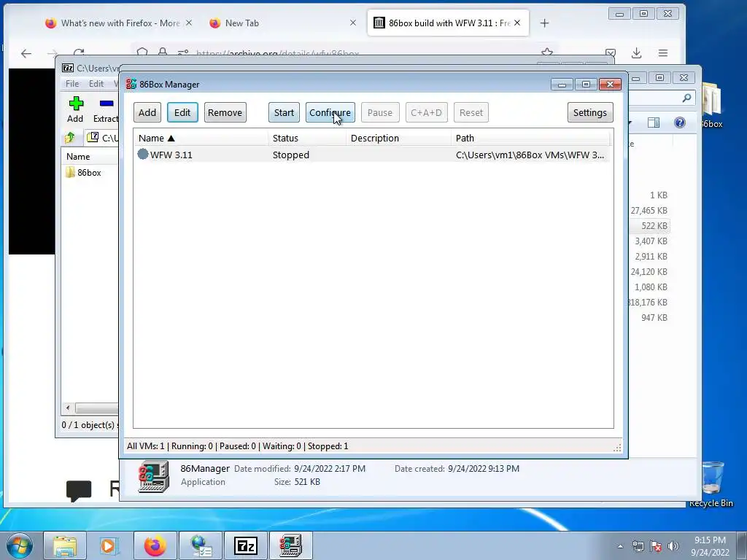Sort by the Path column header
The image size is (747, 560).
click(x=532, y=138)
